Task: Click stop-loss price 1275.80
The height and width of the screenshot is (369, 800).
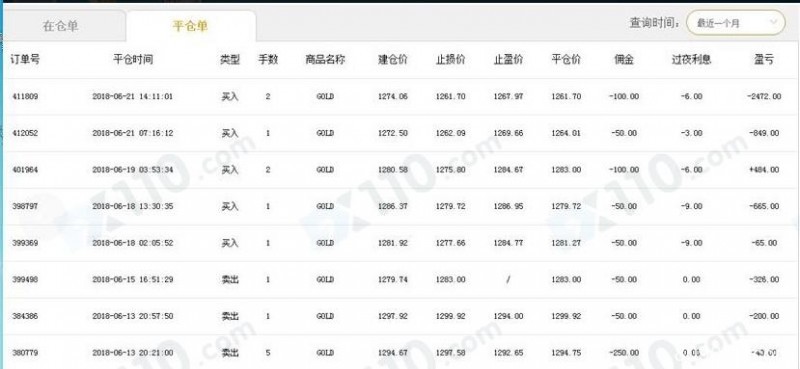Action: [x=451, y=169]
